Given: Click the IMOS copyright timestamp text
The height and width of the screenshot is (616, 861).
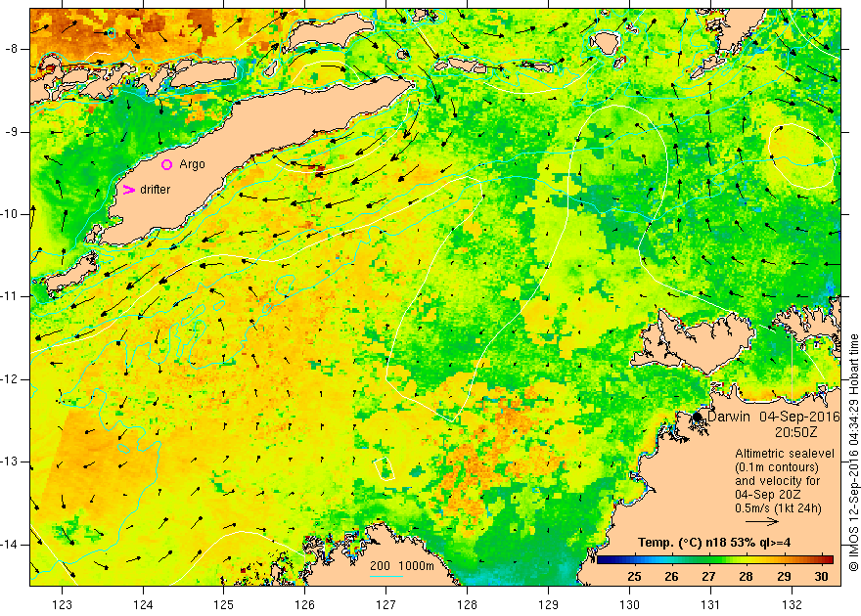Looking at the screenshot, I should pyautogui.click(x=853, y=453).
